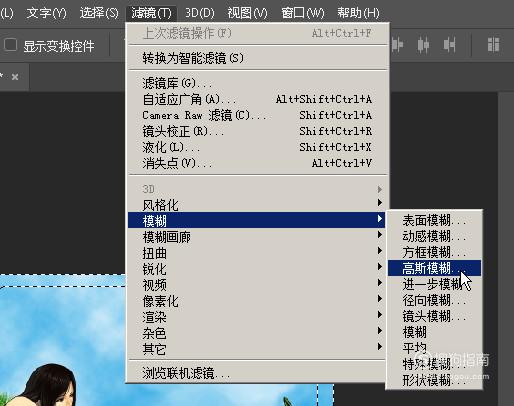Image resolution: width=514 pixels, height=406 pixels.
Task: Open 液化(L)... filter
Action: (257, 147)
